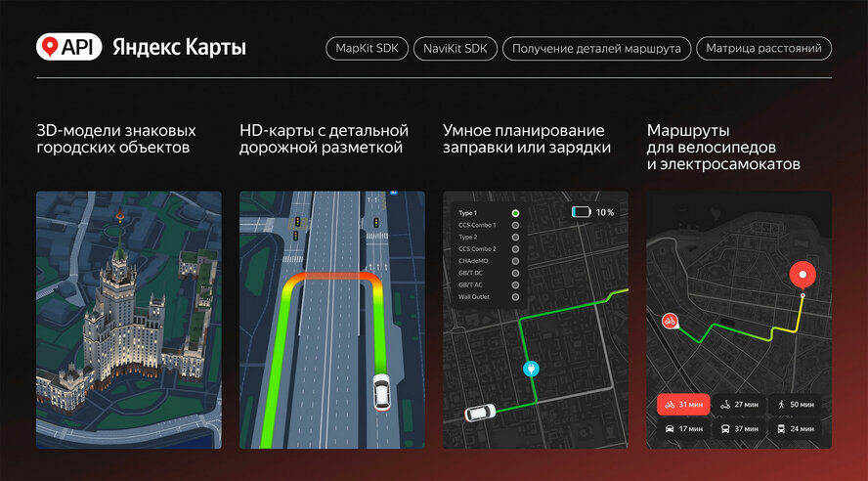Choose the walking 50 мин route option
The image size is (868, 481).
(x=795, y=405)
